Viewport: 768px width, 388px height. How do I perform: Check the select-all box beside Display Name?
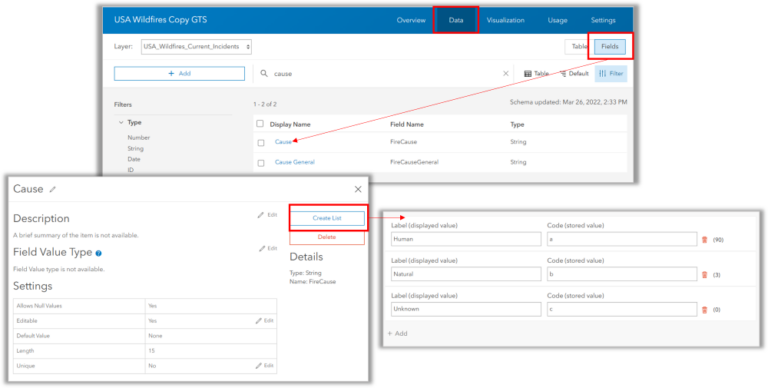coord(260,124)
